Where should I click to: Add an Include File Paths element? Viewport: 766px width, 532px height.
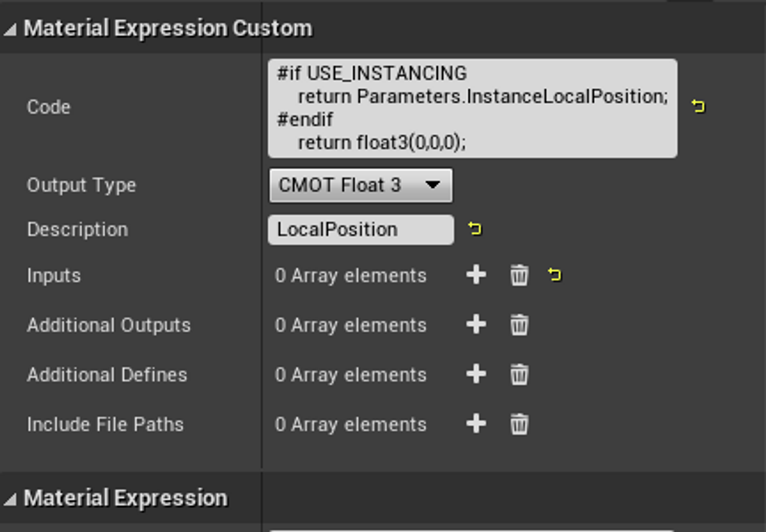(476, 424)
